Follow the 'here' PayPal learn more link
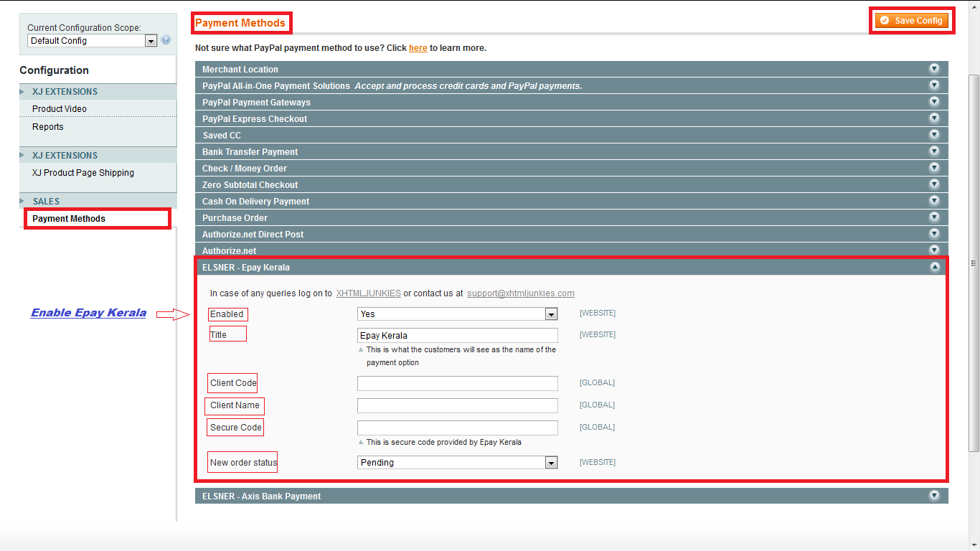 point(418,48)
